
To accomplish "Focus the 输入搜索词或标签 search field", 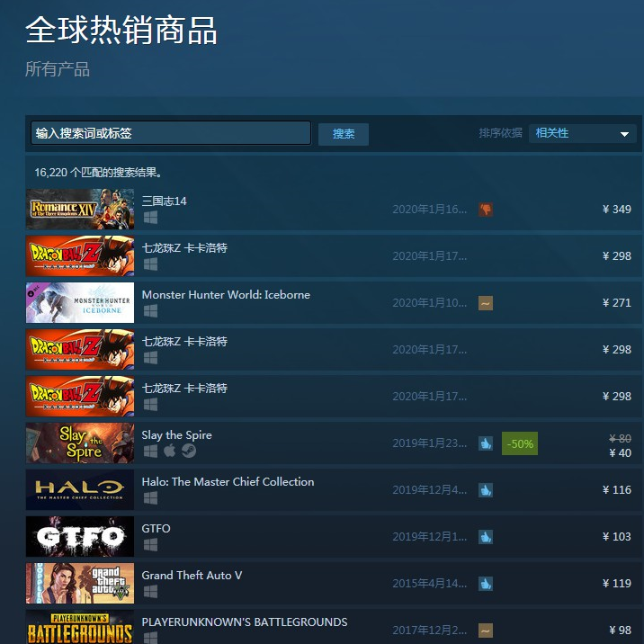I will click(x=171, y=132).
